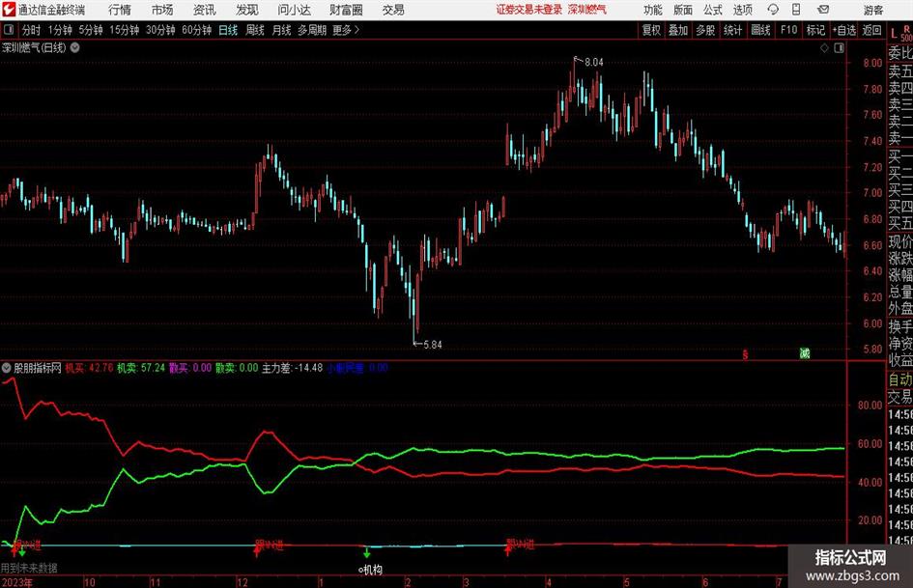Click 证券交易未登录 login status link
Viewport: 913px width, 588px height.
pyautogui.click(x=529, y=10)
